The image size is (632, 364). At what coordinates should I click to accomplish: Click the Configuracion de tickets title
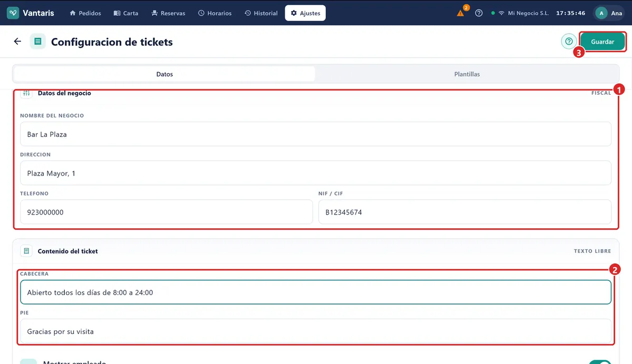click(x=112, y=42)
